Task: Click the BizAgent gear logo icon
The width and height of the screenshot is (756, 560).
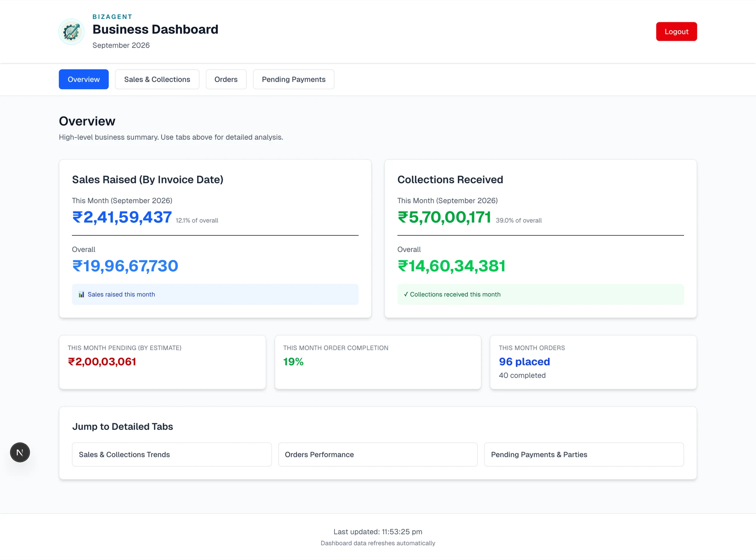Action: (x=71, y=32)
